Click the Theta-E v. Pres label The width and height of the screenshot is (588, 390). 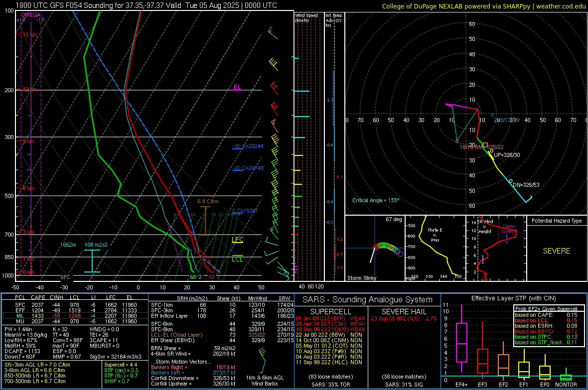[x=435, y=235]
